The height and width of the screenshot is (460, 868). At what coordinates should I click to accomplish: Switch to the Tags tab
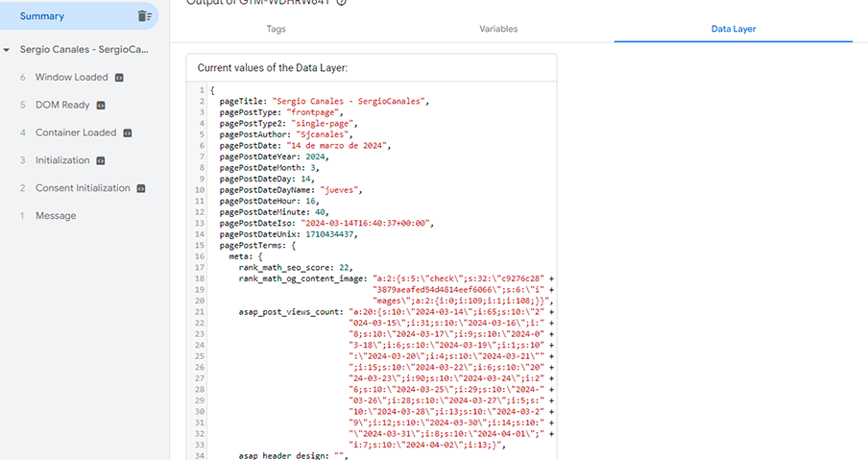(x=276, y=29)
